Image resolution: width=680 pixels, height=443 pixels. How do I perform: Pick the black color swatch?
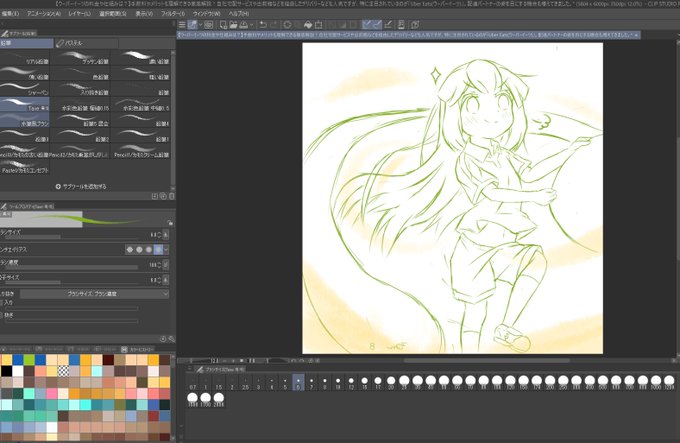tap(6, 371)
